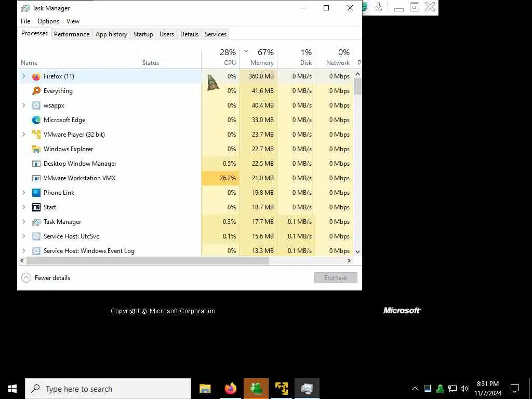Expand the Start process group
The height and width of the screenshot is (399, 532).
pyautogui.click(x=23, y=207)
